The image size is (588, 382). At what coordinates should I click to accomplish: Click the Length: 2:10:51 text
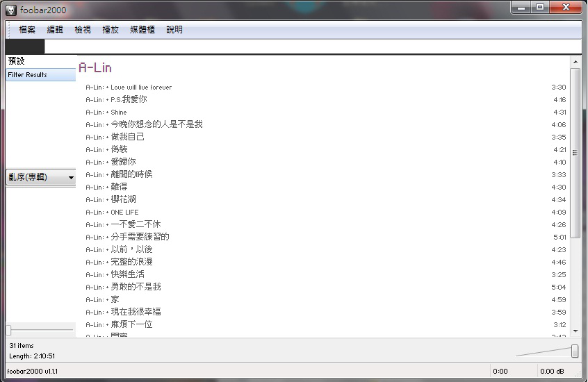point(32,356)
